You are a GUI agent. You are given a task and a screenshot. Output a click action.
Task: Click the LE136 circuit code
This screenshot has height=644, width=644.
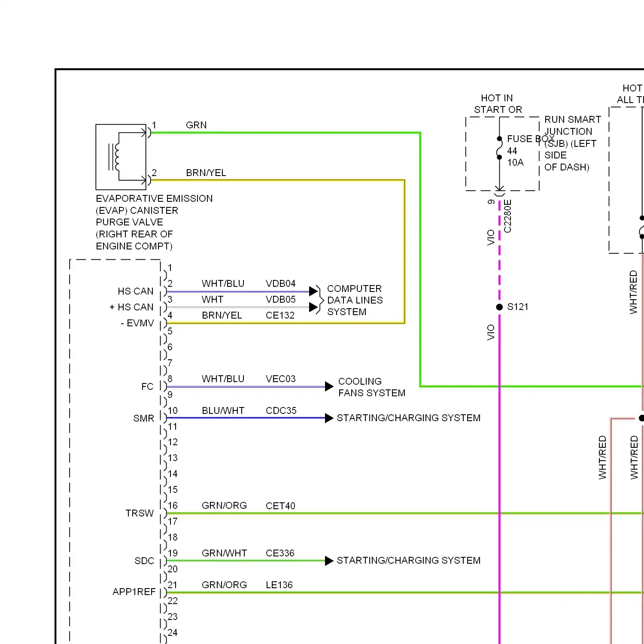tap(279, 585)
